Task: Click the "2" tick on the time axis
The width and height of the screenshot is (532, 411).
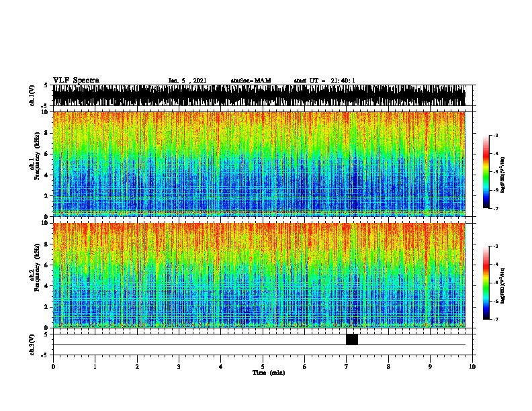Action: (137, 367)
